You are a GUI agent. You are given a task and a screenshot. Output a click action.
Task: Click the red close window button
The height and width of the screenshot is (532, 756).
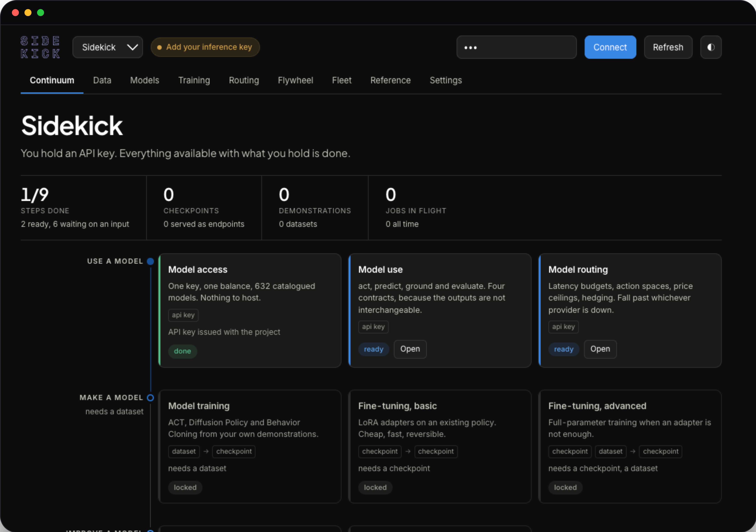(15, 13)
